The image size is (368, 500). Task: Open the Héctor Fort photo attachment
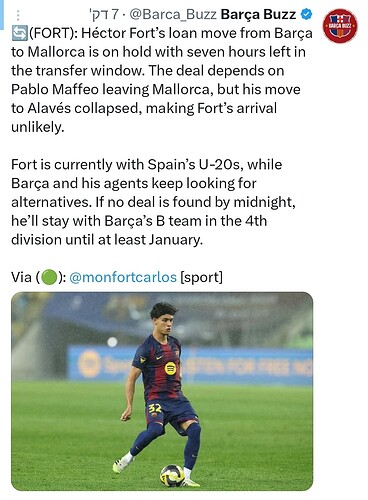click(x=162, y=391)
